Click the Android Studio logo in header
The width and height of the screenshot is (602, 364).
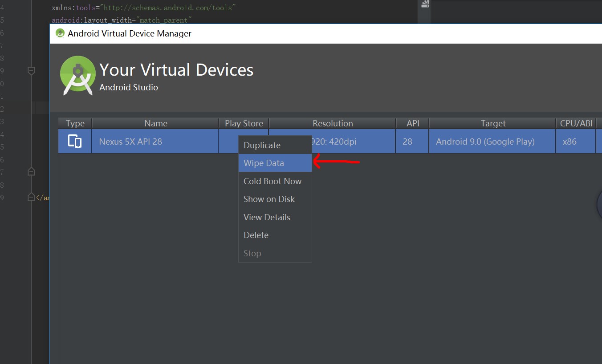(x=78, y=76)
